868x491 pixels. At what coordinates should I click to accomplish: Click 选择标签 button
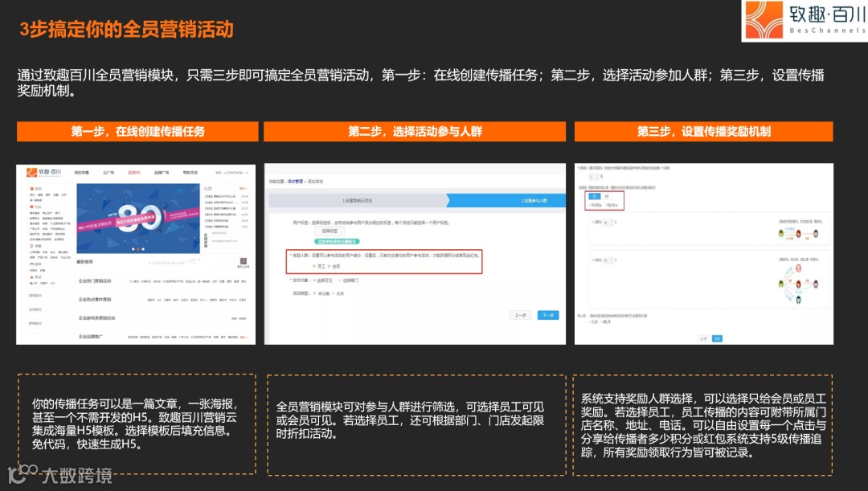pos(330,231)
